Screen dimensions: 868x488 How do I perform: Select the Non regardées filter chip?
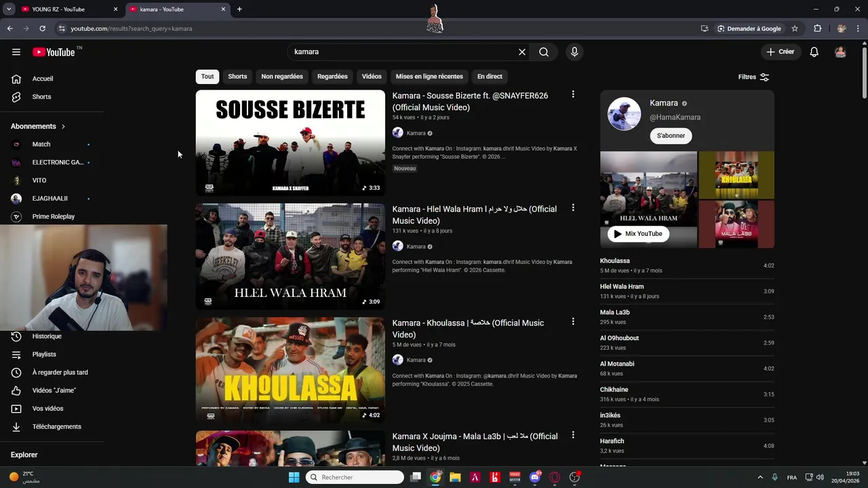(x=282, y=77)
